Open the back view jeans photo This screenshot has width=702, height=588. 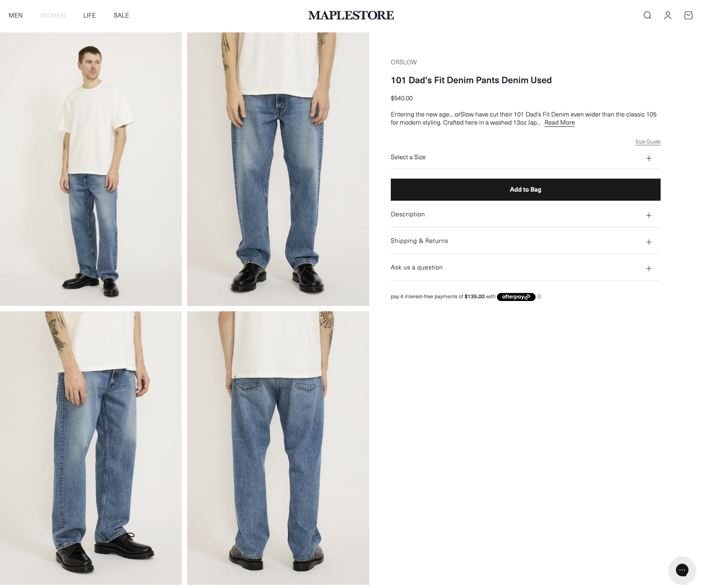(278, 448)
